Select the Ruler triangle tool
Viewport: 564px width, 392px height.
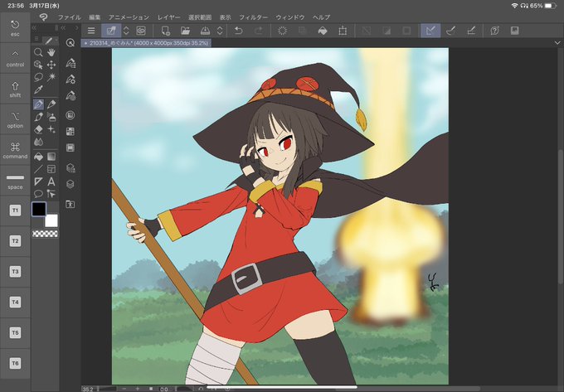tap(38, 181)
